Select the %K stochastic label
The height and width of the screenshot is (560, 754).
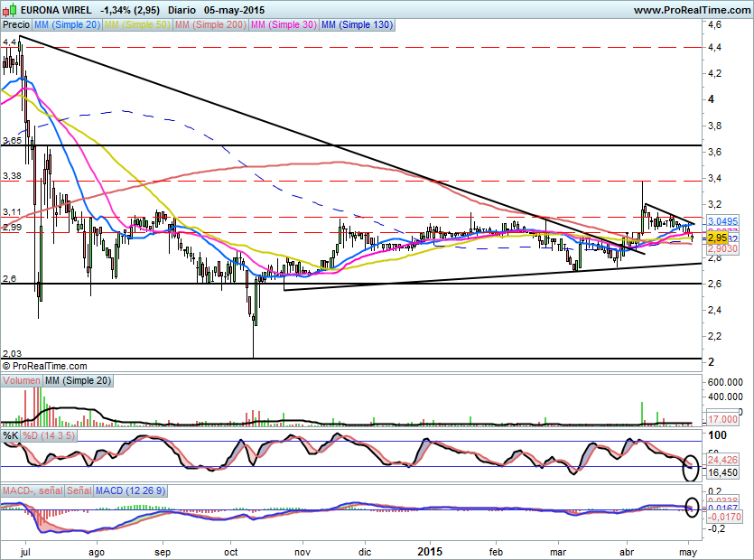click(11, 436)
